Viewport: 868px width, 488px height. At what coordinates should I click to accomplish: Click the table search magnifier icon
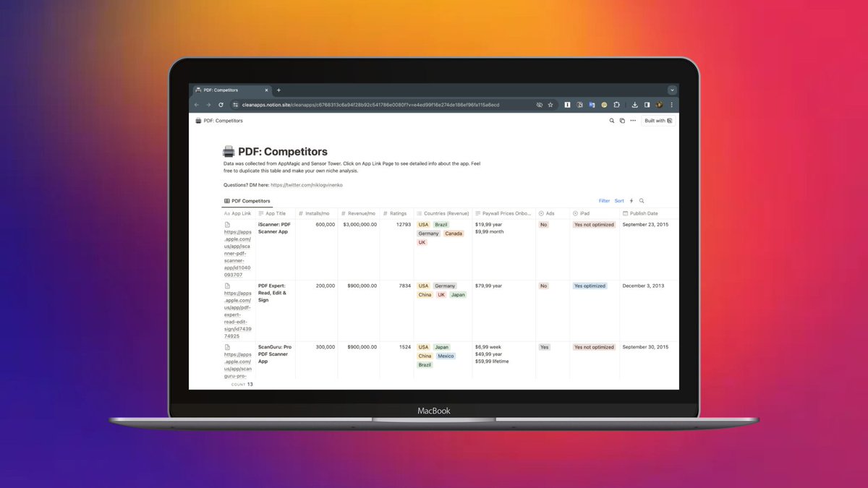tap(642, 201)
